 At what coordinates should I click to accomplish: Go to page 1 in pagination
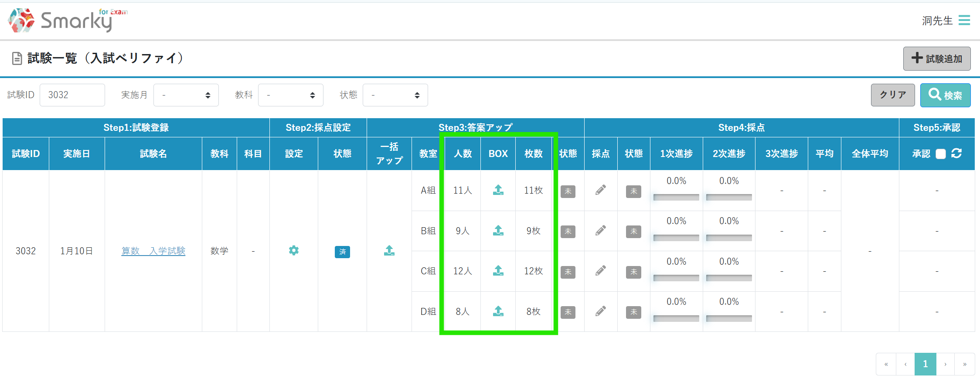pos(925,364)
